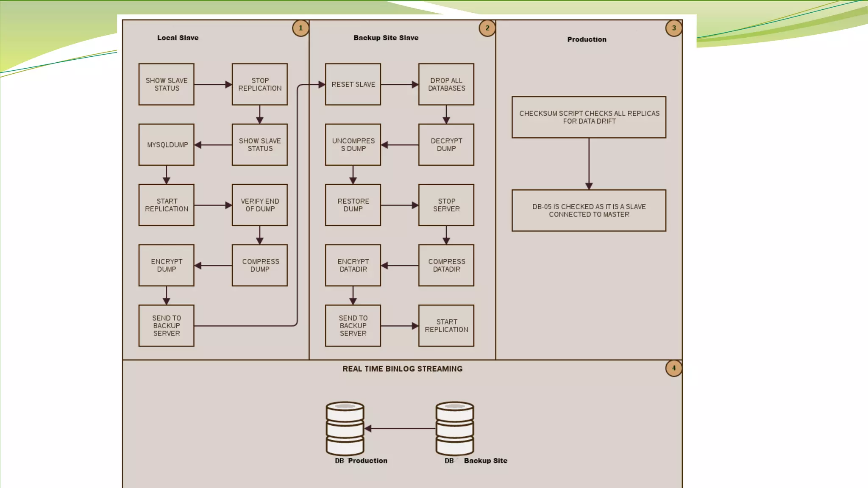868x488 pixels.
Task: Select the COMPRESS DUMP box
Action: [x=259, y=265]
